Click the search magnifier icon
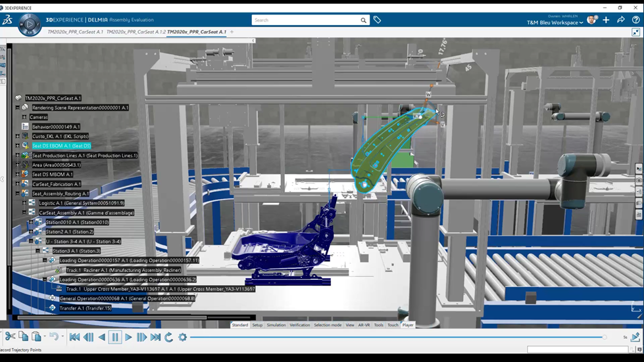644x362 pixels. pos(364,20)
